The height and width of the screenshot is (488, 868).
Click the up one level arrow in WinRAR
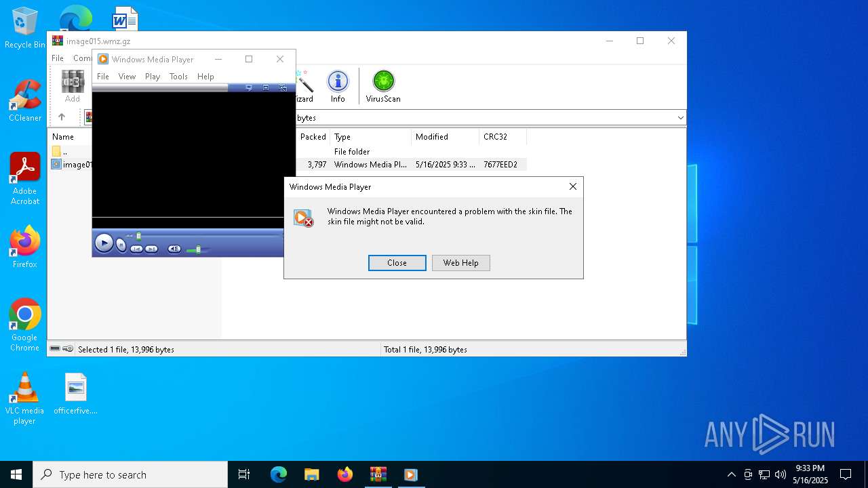pos(62,117)
